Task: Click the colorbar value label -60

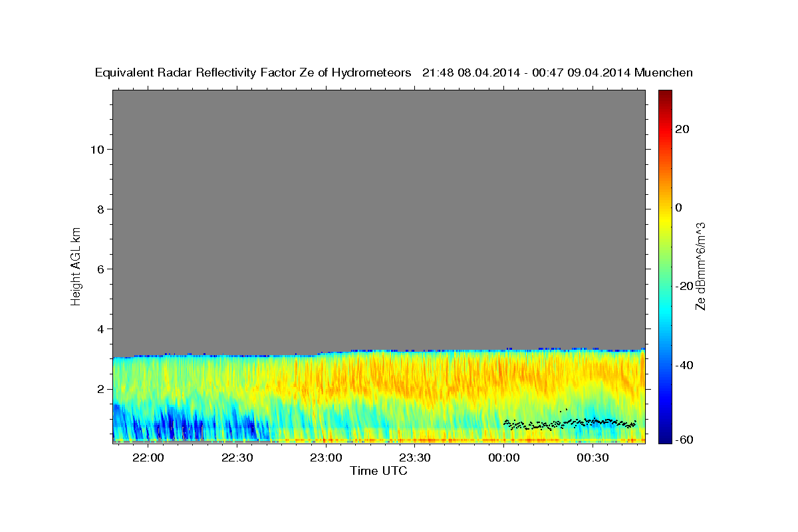Action: [685, 439]
